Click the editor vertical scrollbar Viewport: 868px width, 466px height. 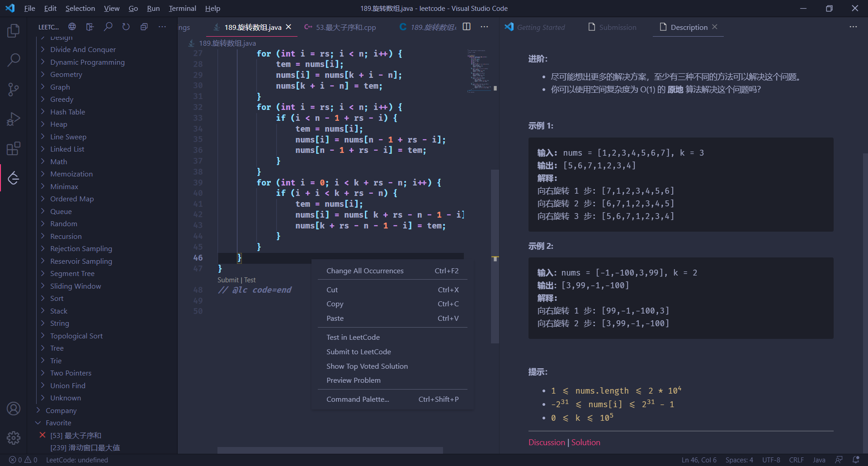495,256
